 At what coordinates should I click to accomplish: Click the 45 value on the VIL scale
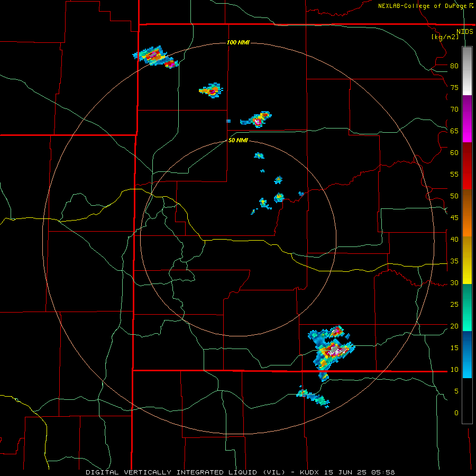454,218
